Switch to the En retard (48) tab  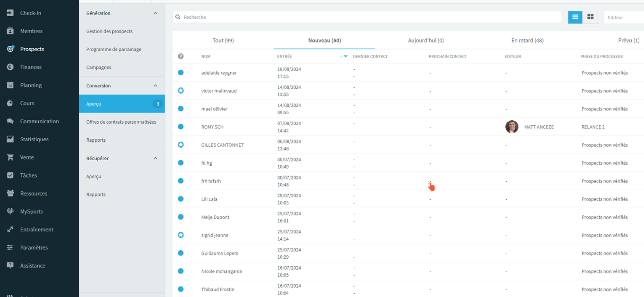[x=527, y=41]
